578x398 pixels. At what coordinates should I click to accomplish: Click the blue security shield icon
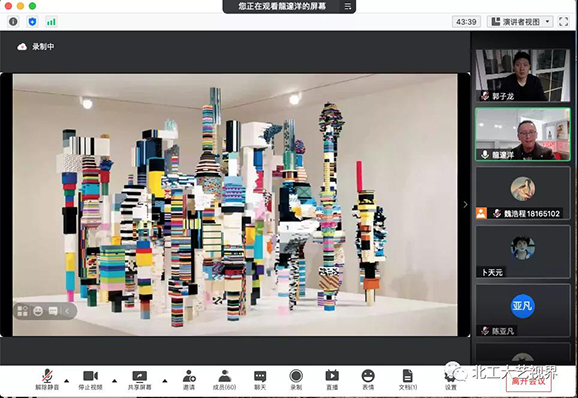[x=32, y=22]
